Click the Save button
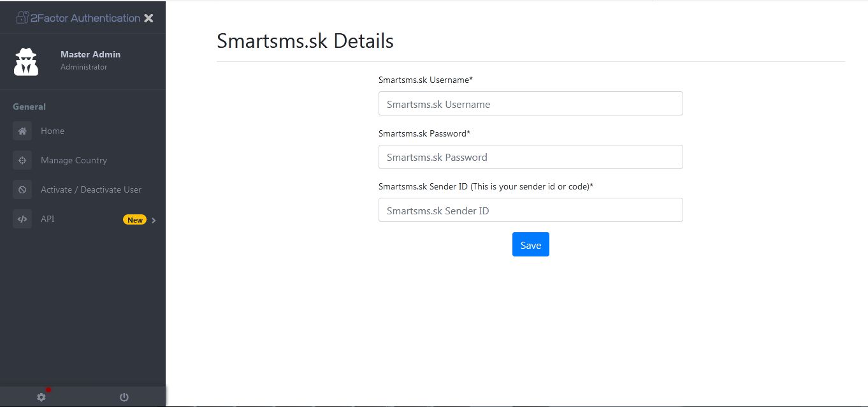This screenshot has width=868, height=407. click(x=530, y=244)
